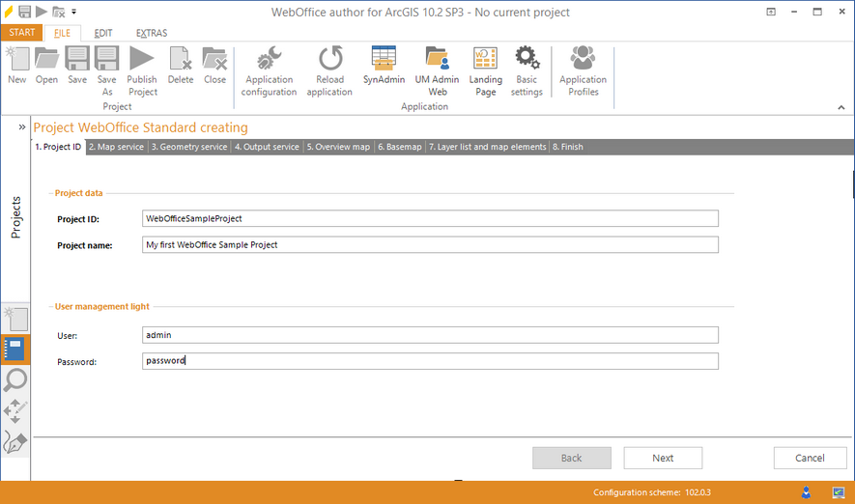Click the user icon in status bar
Image resolution: width=855 pixels, height=504 pixels.
pos(806,492)
